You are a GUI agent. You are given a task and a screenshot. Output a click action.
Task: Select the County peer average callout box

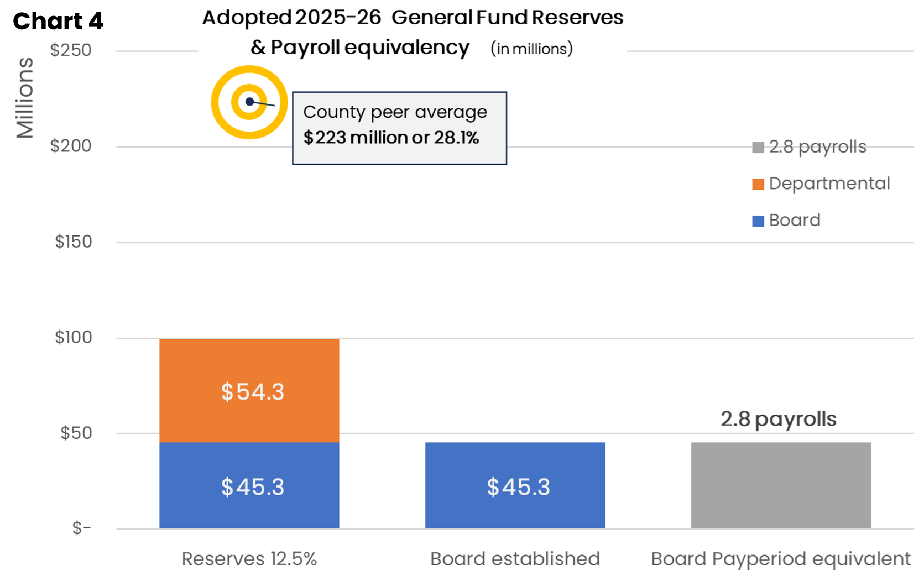pyautogui.click(x=399, y=128)
